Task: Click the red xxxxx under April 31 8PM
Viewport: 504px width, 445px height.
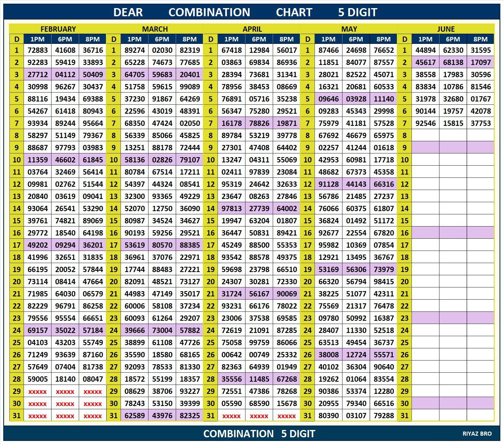Action: pyautogui.click(x=286, y=416)
